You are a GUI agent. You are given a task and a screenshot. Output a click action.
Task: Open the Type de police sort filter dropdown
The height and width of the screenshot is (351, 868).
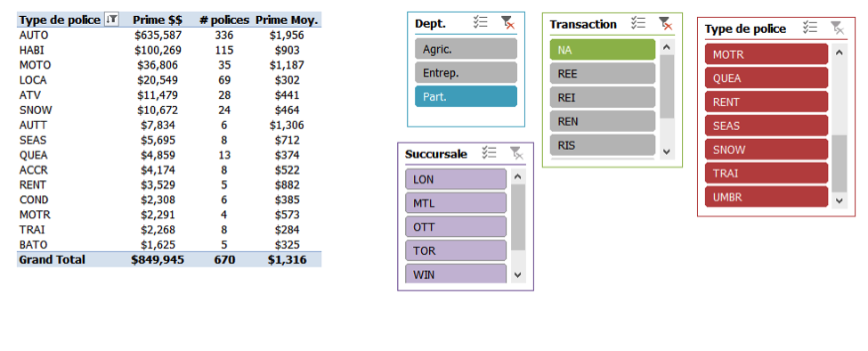(111, 20)
